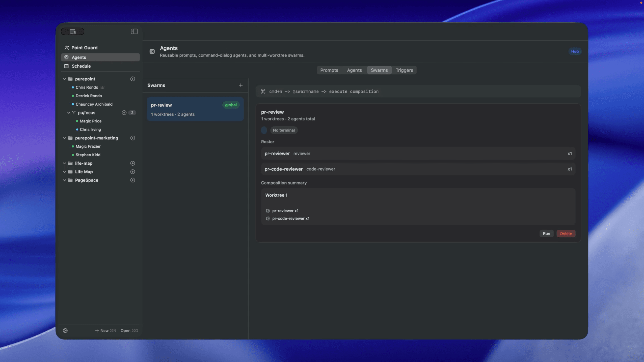Screen dimensions: 644x362
Task: Click the Hub badge button
Action: coord(575,51)
